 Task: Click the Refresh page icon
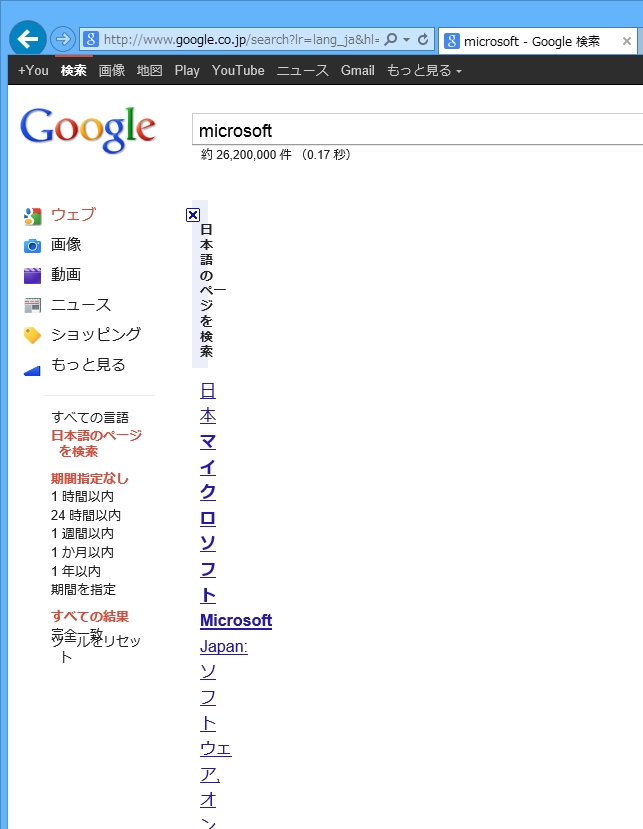click(x=422, y=39)
